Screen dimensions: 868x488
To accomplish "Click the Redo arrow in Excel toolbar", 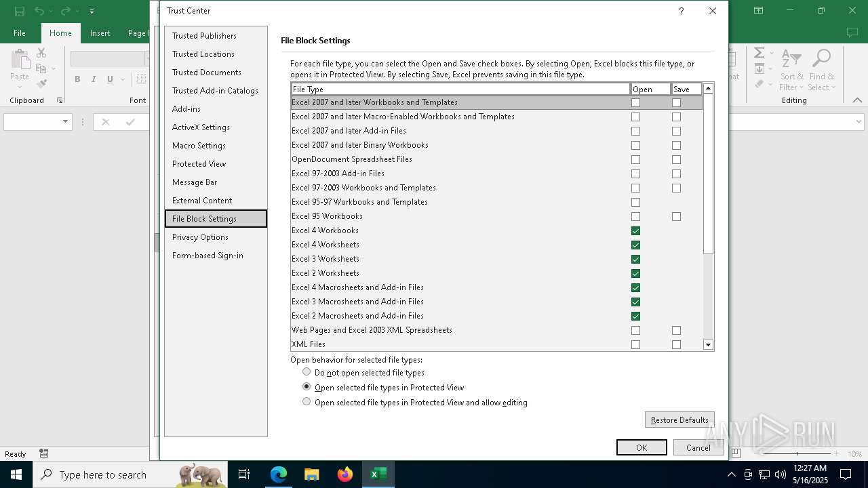I will tap(65, 11).
